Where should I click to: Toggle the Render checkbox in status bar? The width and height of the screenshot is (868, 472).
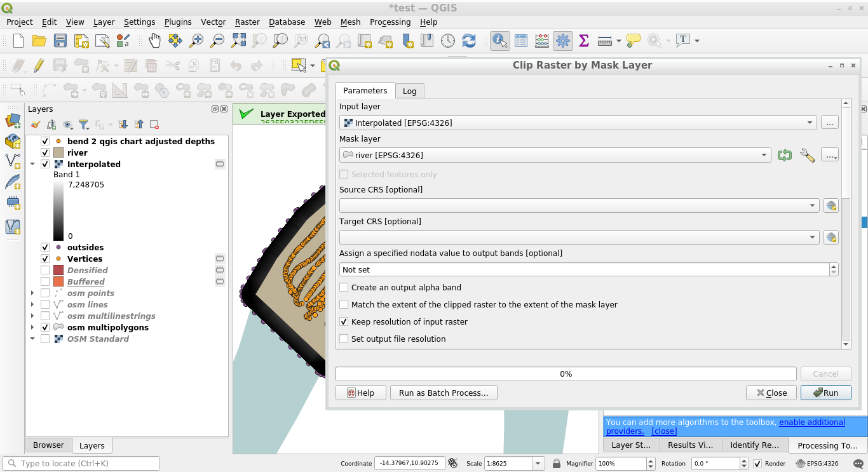pos(757,464)
